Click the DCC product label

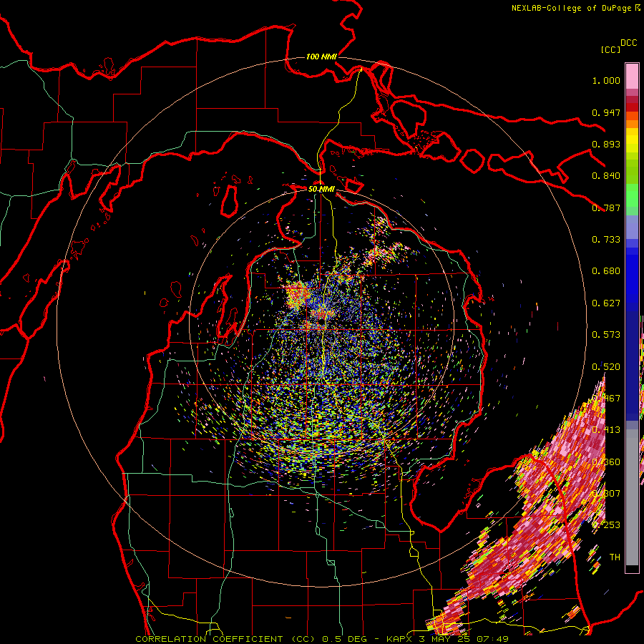(x=628, y=43)
